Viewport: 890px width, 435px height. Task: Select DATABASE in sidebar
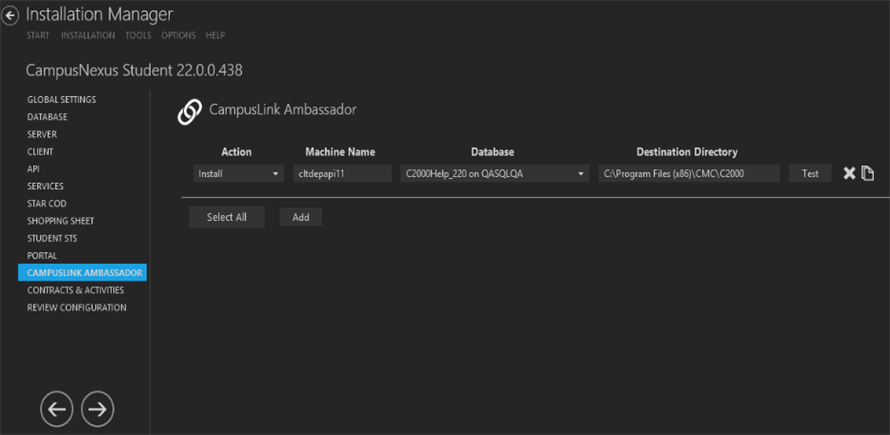pos(47,117)
